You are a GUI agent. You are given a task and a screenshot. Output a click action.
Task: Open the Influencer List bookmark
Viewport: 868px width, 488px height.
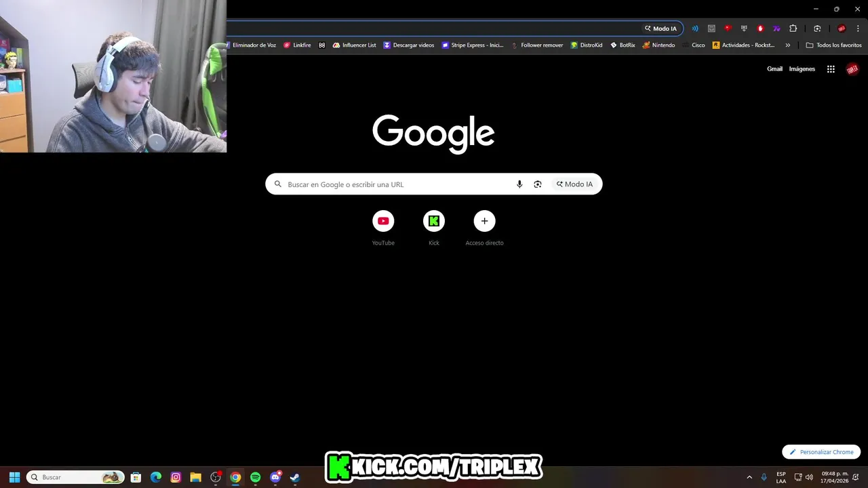click(354, 45)
